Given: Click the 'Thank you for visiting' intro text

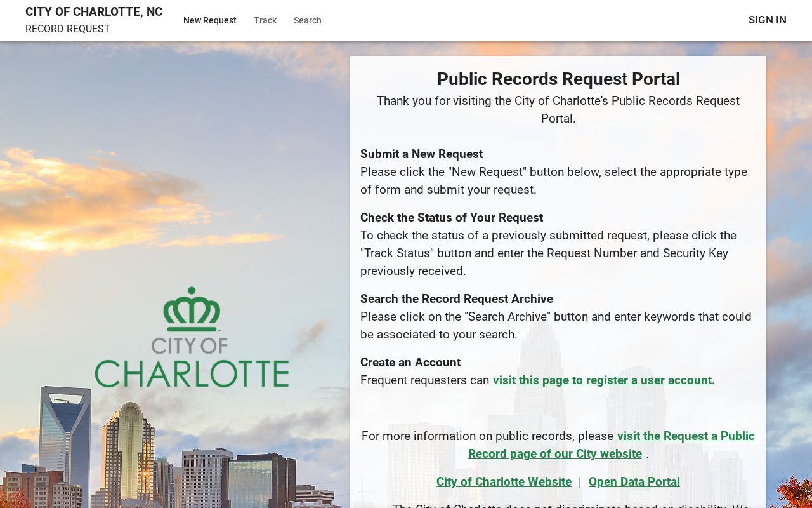Looking at the screenshot, I should point(558,109).
